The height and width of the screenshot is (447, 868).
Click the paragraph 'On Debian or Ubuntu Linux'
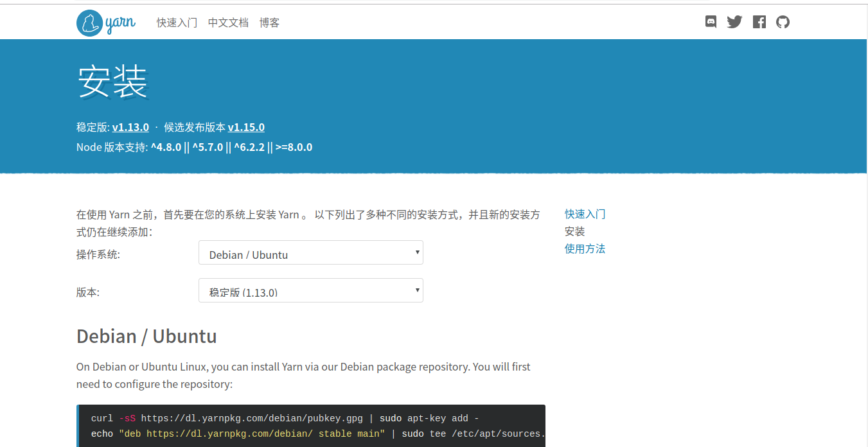(x=303, y=376)
